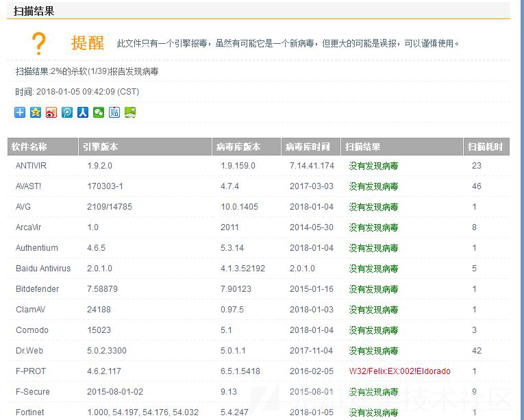Select the Bitdefender software name
Viewport: 524px width, 420px height.
click(x=38, y=289)
